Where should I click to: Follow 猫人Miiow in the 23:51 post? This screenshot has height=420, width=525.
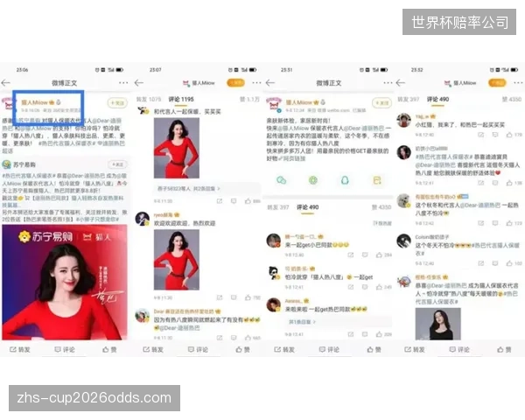(x=381, y=103)
